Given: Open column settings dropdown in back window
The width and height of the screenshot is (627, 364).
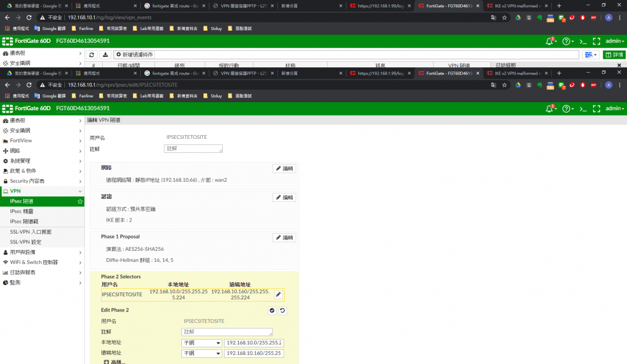Looking at the screenshot, I should 591,54.
